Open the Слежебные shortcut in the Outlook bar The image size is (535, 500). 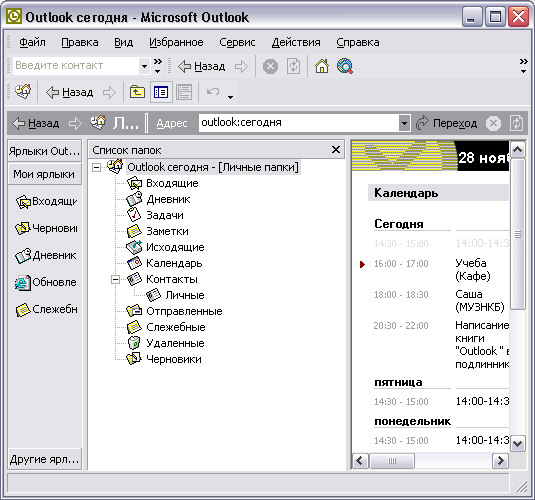click(x=46, y=310)
